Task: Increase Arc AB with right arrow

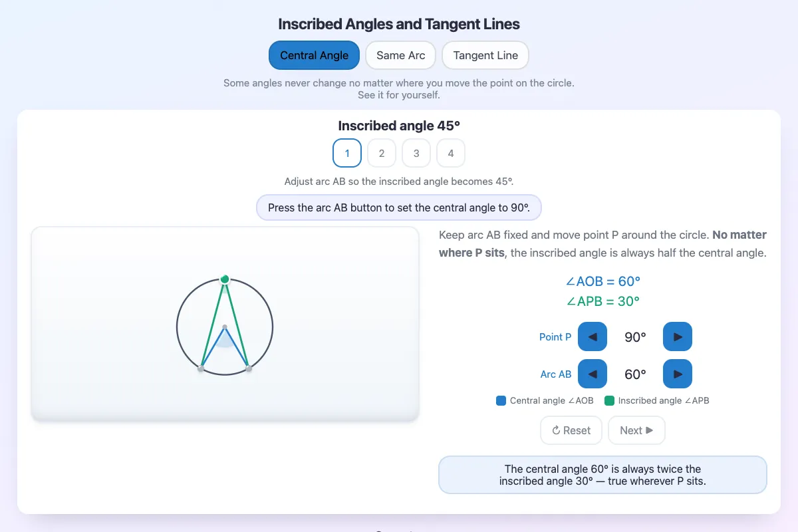Action: (678, 374)
